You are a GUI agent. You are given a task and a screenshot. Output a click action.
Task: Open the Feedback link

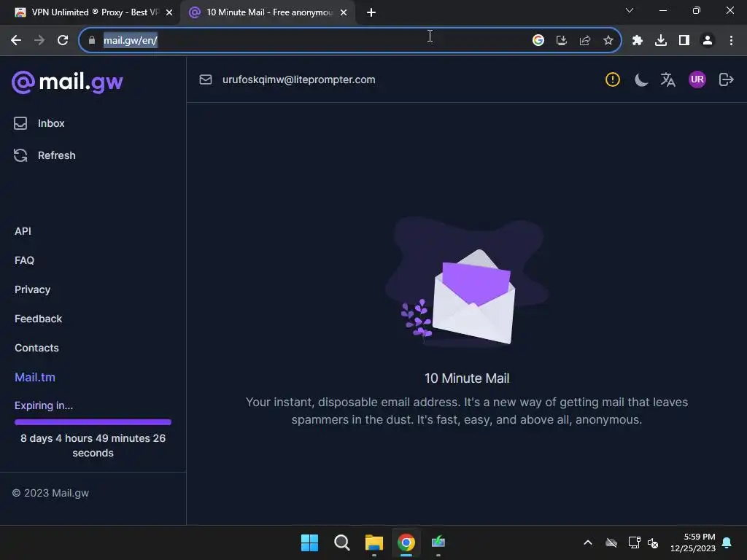pos(38,319)
